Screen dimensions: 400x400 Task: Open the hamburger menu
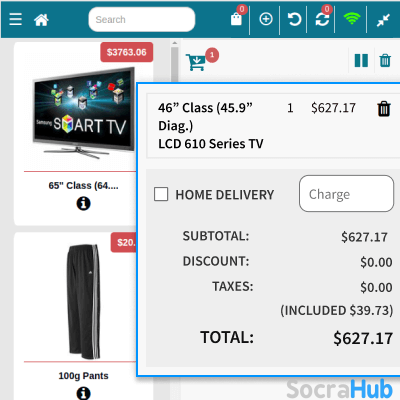point(15,19)
